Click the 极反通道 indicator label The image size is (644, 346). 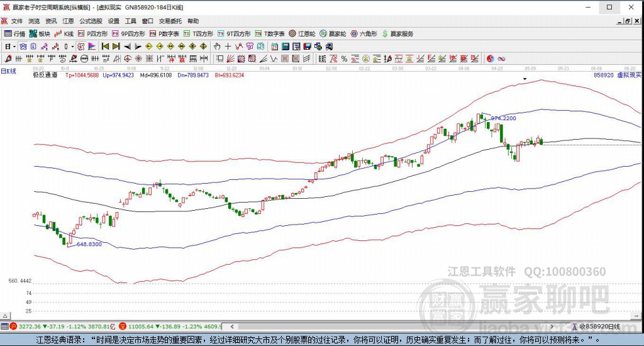pyautogui.click(x=45, y=75)
